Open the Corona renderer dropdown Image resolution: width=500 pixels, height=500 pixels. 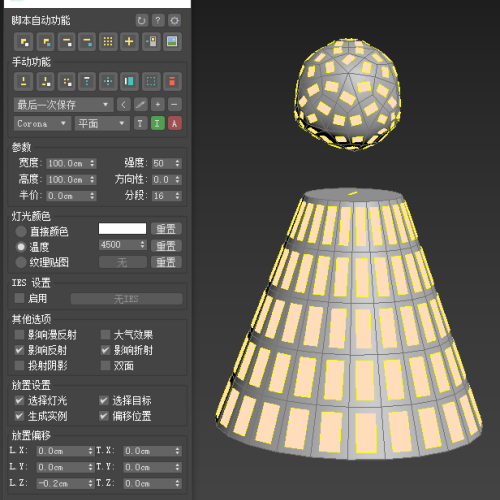click(x=42, y=123)
